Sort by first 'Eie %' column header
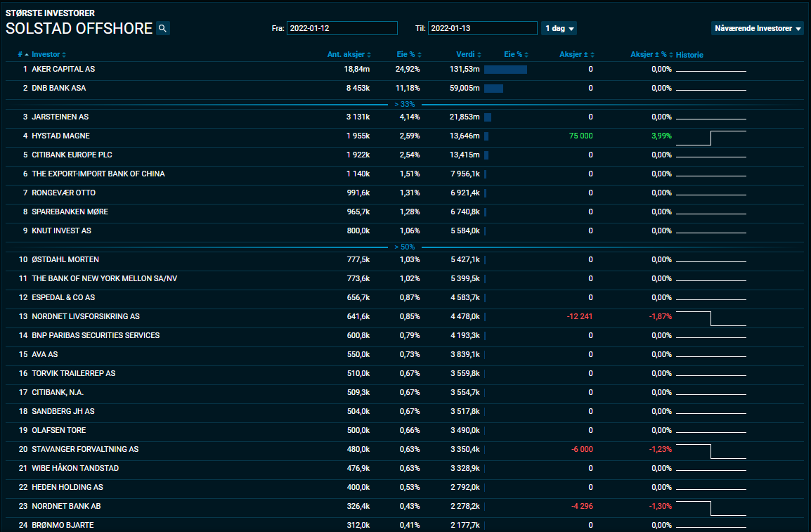This screenshot has height=532, width=811. point(409,54)
